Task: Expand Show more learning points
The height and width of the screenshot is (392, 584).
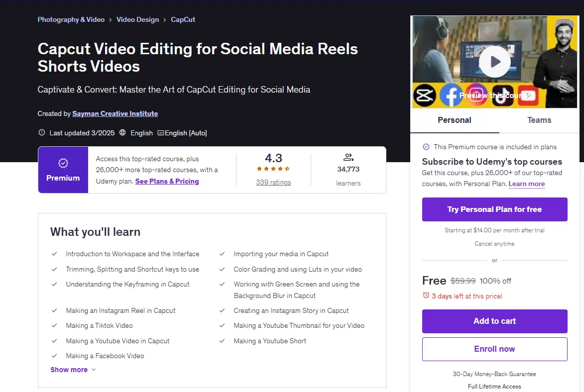Action: coord(73,370)
